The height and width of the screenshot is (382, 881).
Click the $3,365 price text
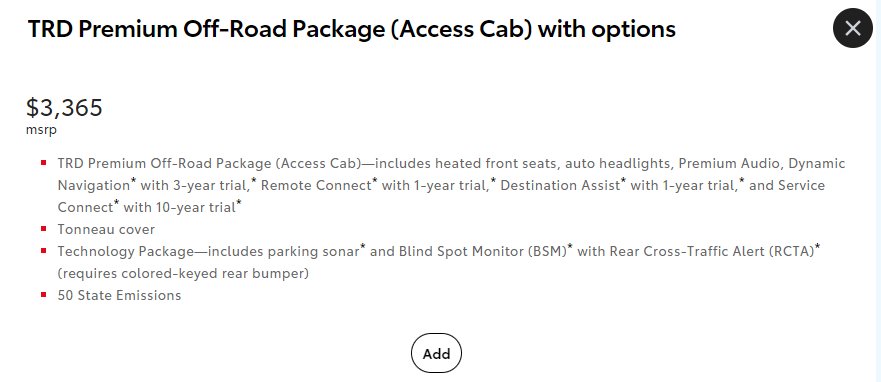[64, 107]
